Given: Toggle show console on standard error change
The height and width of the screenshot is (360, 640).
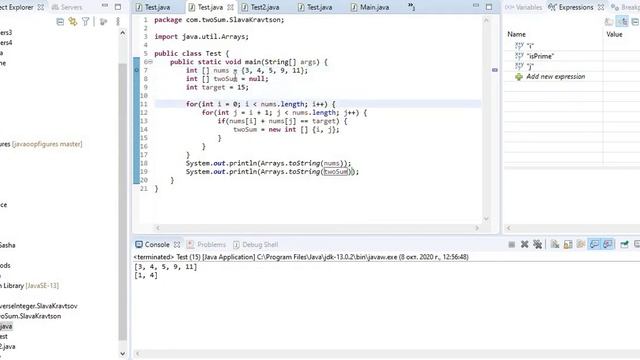Looking at the screenshot, I should click(x=608, y=244).
